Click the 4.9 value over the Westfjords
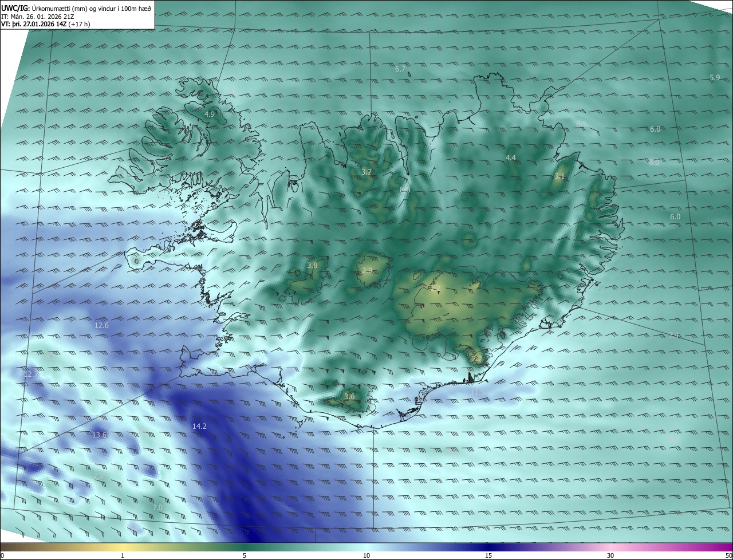 click(210, 115)
